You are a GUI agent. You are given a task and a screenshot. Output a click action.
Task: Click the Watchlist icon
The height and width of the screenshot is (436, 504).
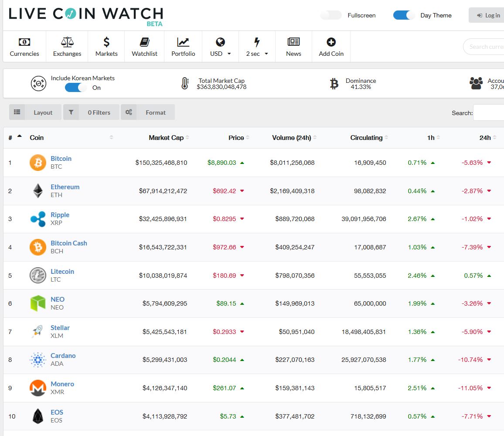point(144,41)
